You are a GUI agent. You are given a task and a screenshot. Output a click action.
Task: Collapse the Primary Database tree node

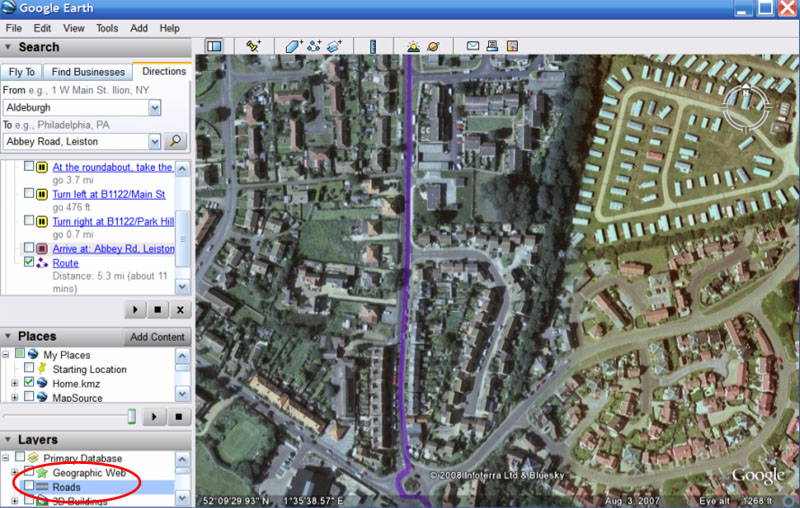pos(6,458)
